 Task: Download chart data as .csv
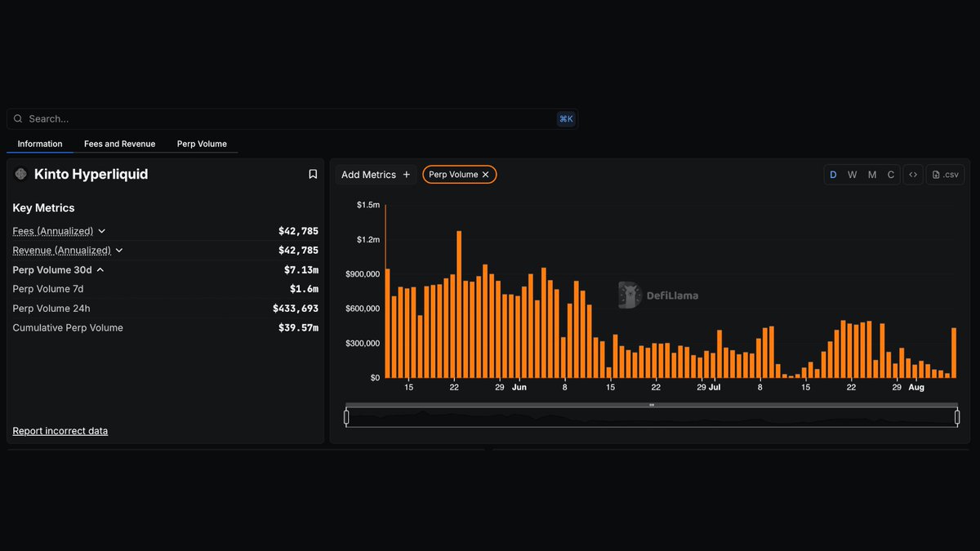946,175
